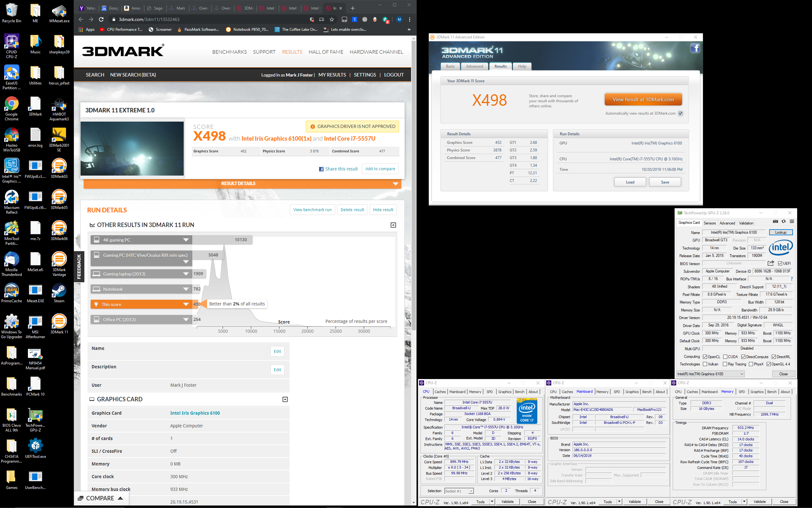812x508 pixels.
Task: Open CPUID CPU-Z desktop shortcut
Action: pyautogui.click(x=11, y=47)
